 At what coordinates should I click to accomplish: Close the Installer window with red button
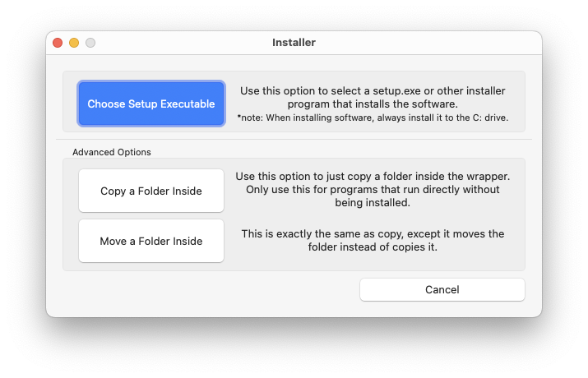pos(58,43)
